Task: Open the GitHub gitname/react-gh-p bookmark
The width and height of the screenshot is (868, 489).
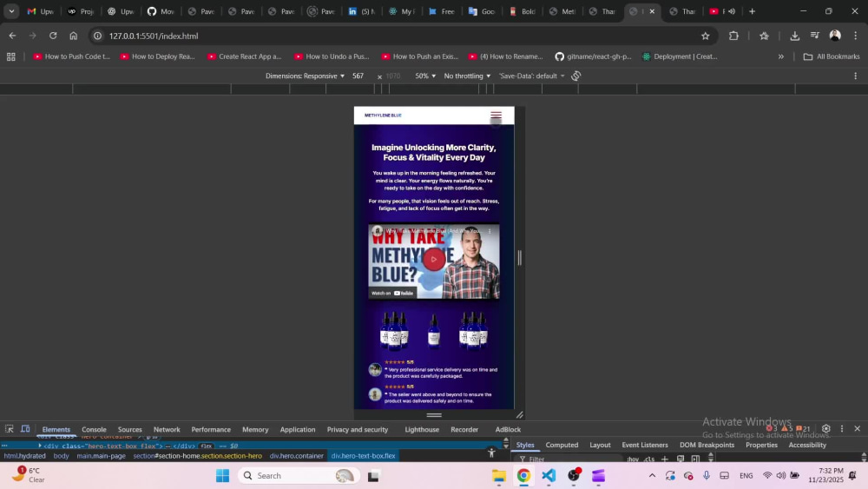Action: tap(593, 56)
